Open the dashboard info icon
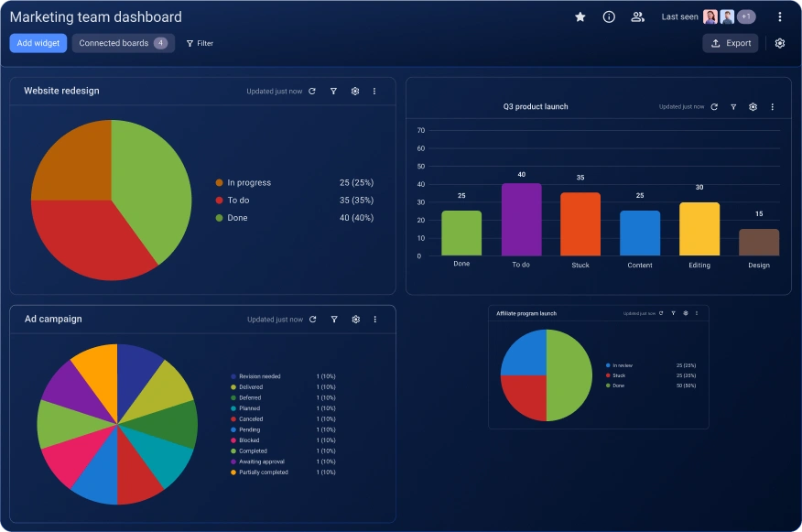 [x=609, y=16]
